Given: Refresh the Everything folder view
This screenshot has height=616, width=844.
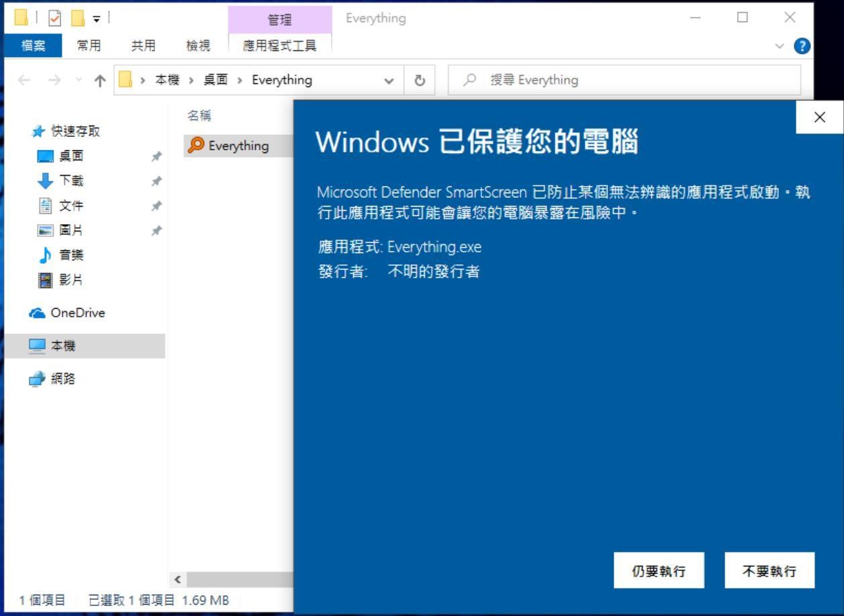Looking at the screenshot, I should click(420, 79).
